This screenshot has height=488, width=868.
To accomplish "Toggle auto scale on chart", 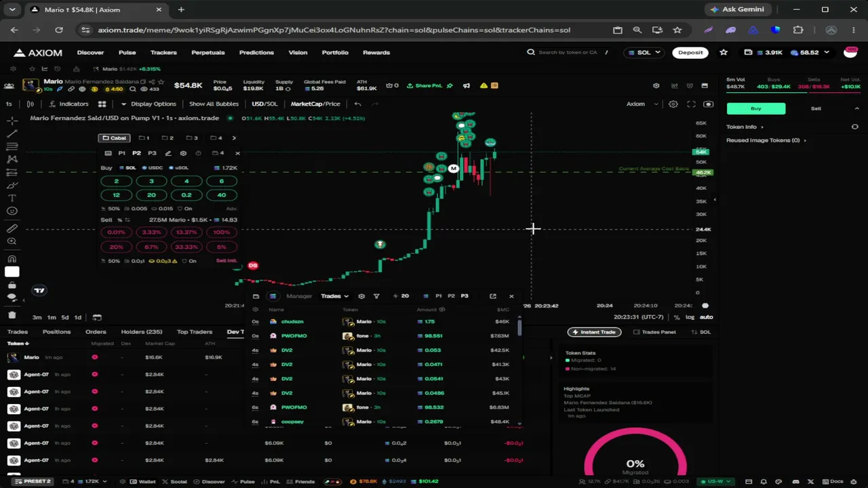I will [706, 317].
